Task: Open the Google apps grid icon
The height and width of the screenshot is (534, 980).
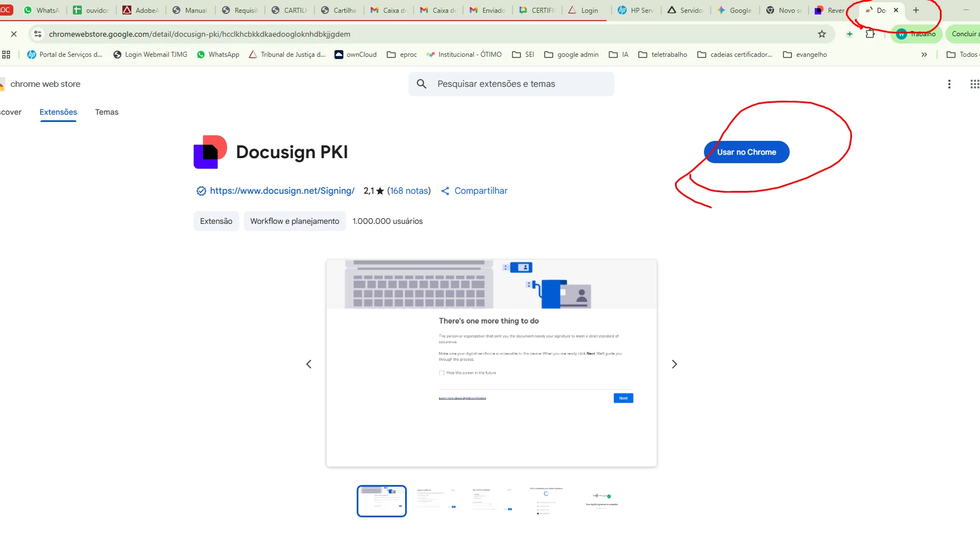Action: [974, 84]
